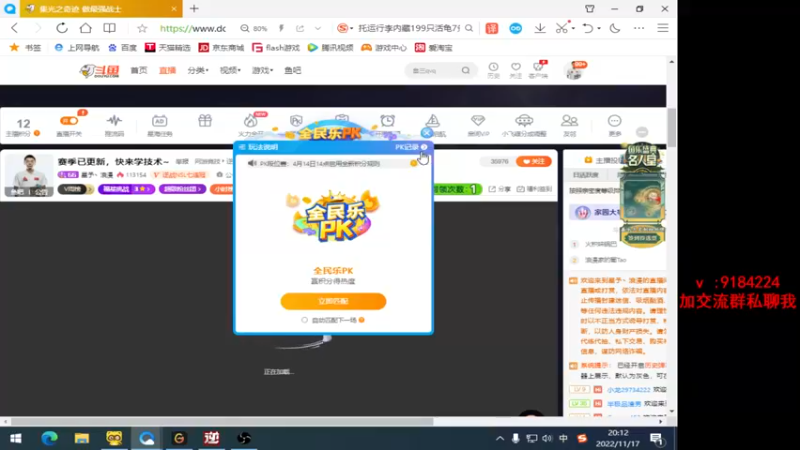The height and width of the screenshot is (450, 800).
Task: Click the undo closed tab icon
Action: 588,29
